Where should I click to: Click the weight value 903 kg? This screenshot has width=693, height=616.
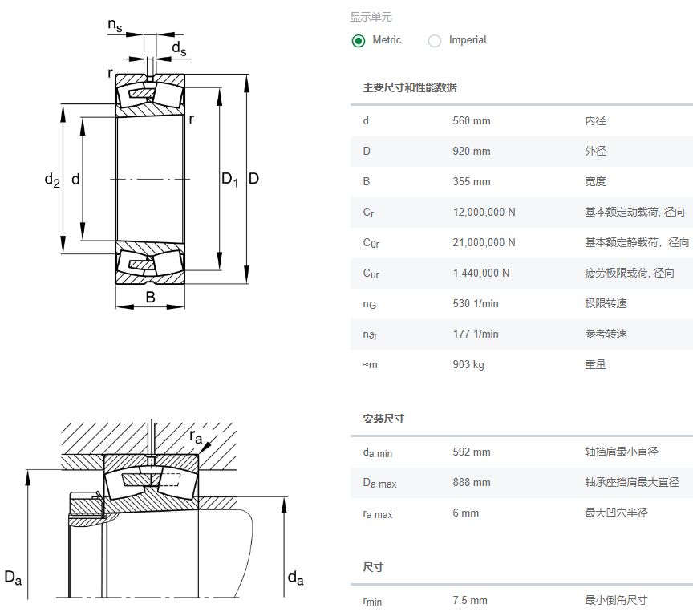click(x=468, y=365)
